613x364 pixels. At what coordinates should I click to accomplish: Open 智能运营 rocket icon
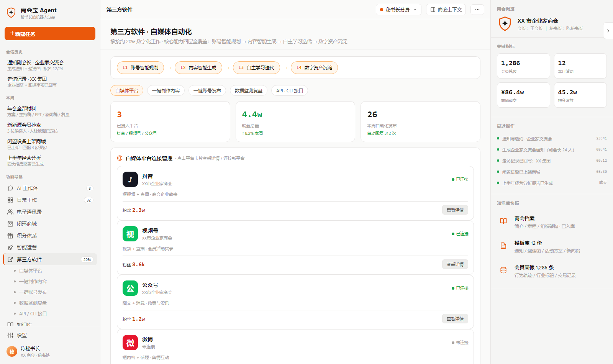10,248
